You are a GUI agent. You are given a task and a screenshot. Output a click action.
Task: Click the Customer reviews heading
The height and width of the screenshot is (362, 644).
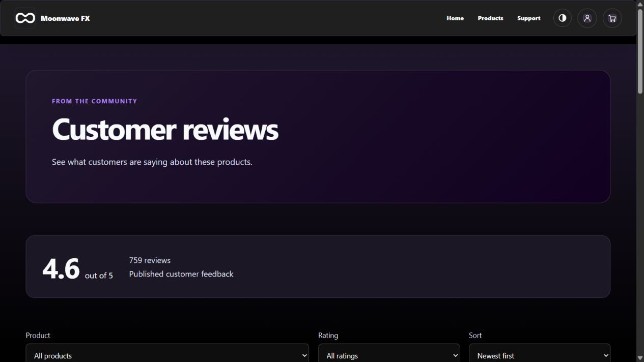point(165,129)
